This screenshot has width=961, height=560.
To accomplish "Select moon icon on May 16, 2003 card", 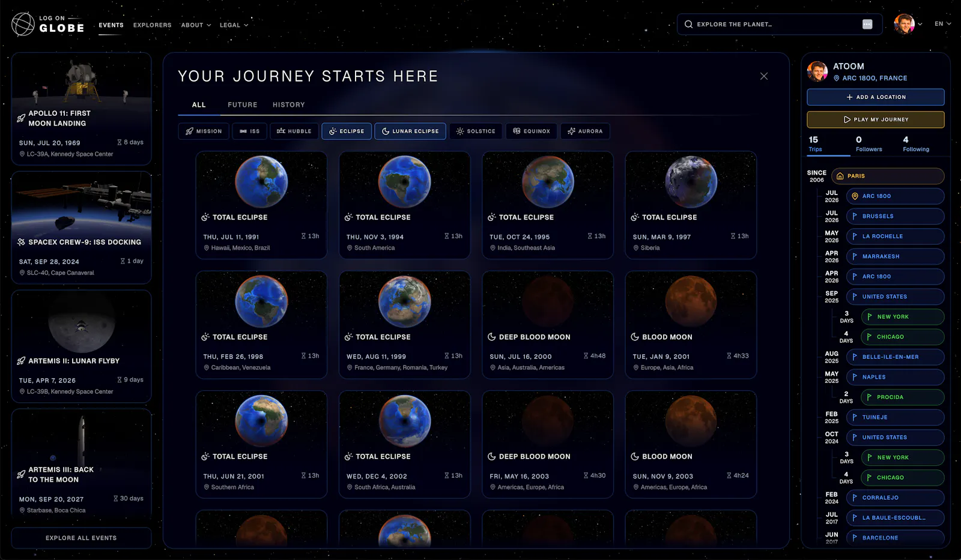I will pyautogui.click(x=492, y=457).
